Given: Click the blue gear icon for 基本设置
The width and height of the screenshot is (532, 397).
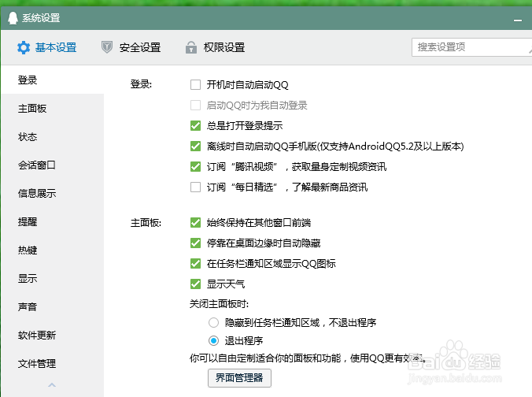Looking at the screenshot, I should tap(24, 47).
